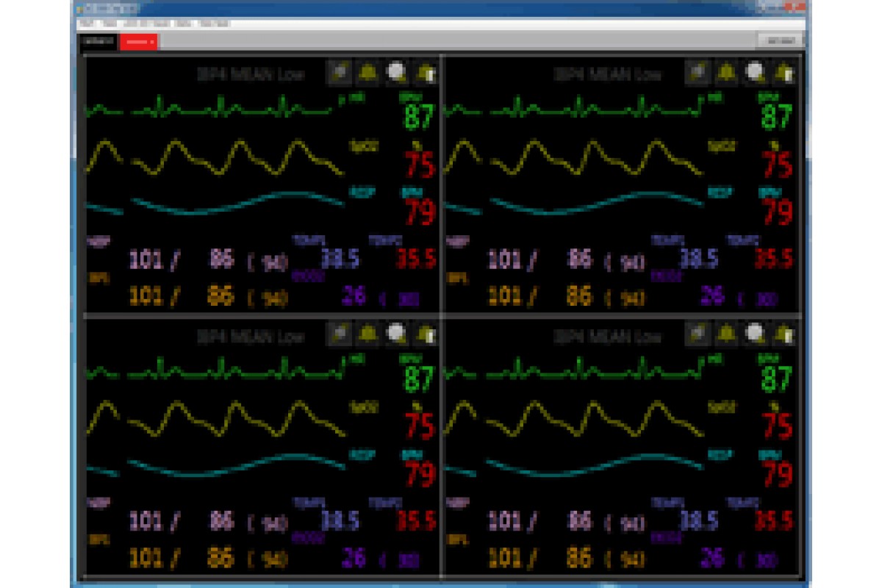This screenshot has height=588, width=882.
Task: Click red temperature value 35.5 in top-left panel
Action: 416,258
